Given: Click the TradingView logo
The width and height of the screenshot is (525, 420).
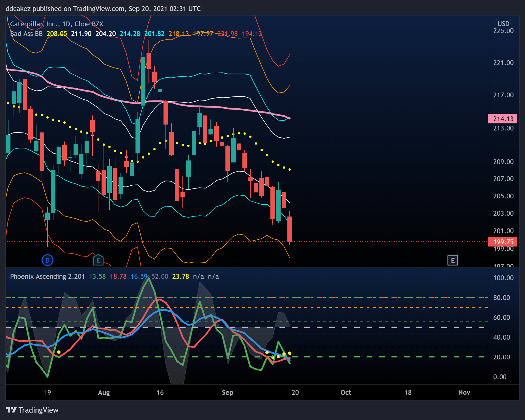Looking at the screenshot, I should point(32,410).
